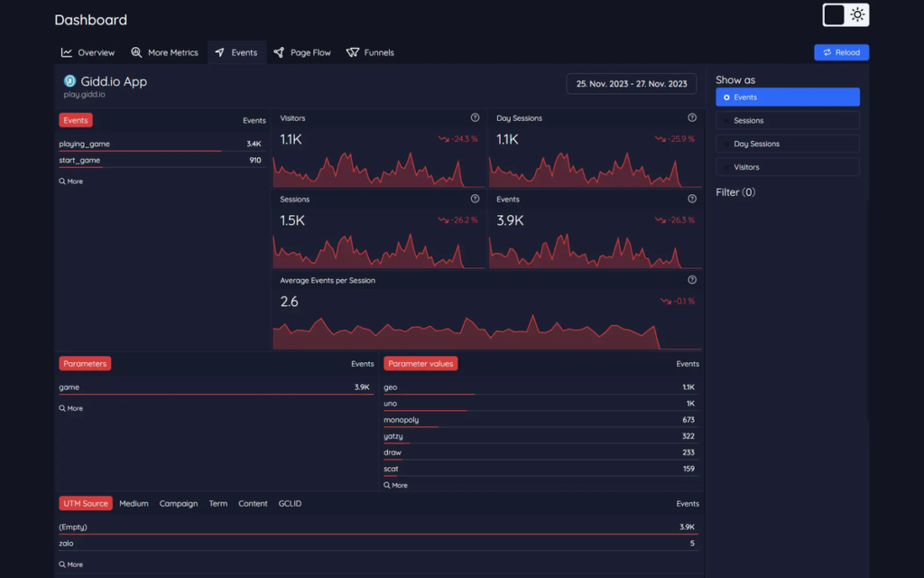Select the Term tab
924x578 pixels.
[218, 503]
